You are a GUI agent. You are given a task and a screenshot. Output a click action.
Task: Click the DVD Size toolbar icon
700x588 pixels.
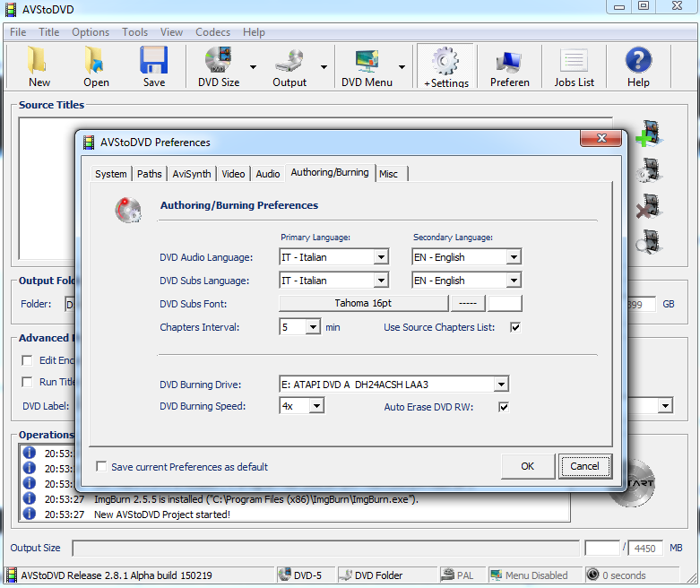coord(219,60)
